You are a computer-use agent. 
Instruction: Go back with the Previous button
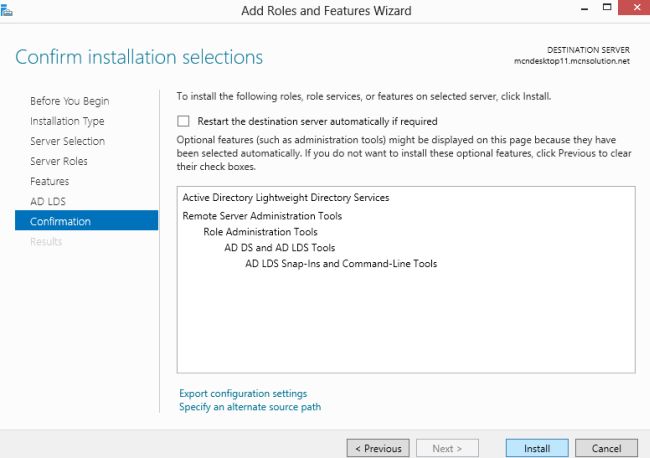[x=378, y=448]
